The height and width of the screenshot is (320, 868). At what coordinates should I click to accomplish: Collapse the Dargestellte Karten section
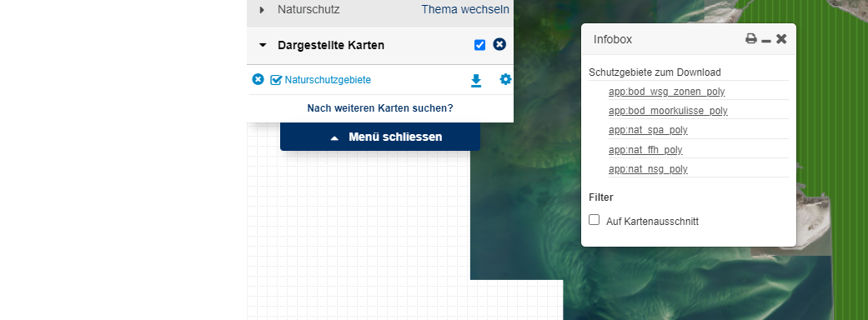click(263, 45)
